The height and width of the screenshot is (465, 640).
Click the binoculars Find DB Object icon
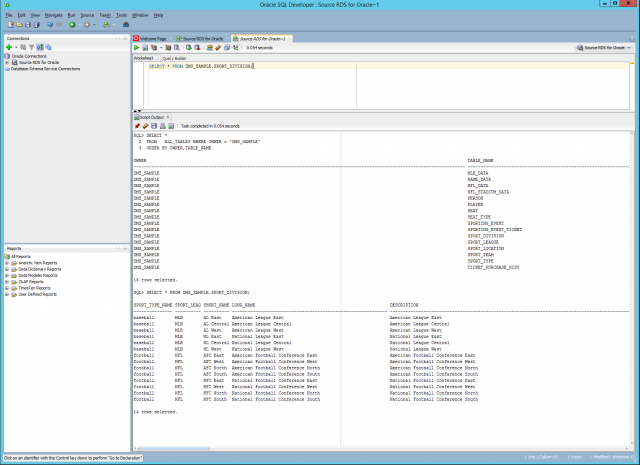click(126, 25)
